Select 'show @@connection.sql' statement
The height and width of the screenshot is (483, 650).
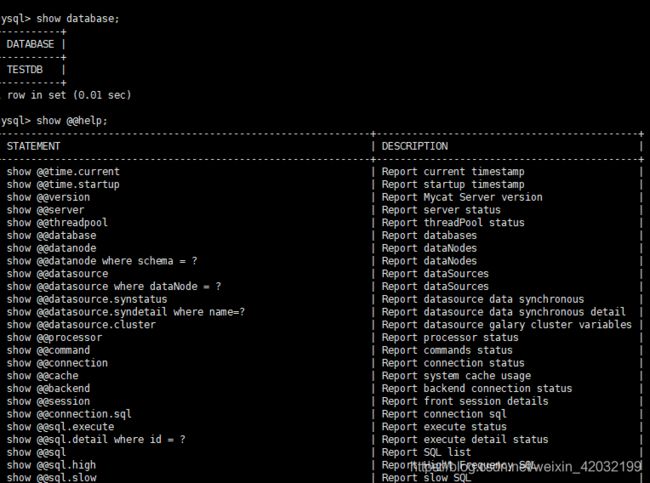tap(69, 414)
